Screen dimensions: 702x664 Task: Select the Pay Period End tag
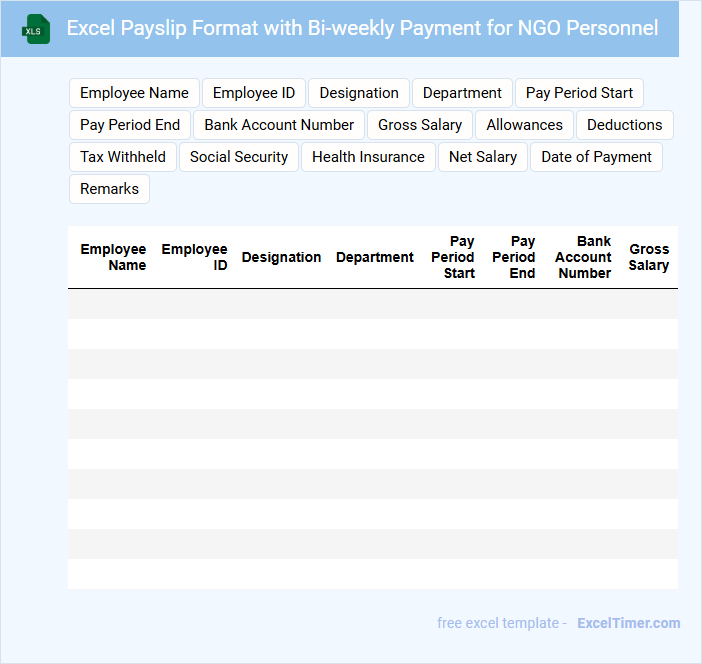tap(130, 125)
